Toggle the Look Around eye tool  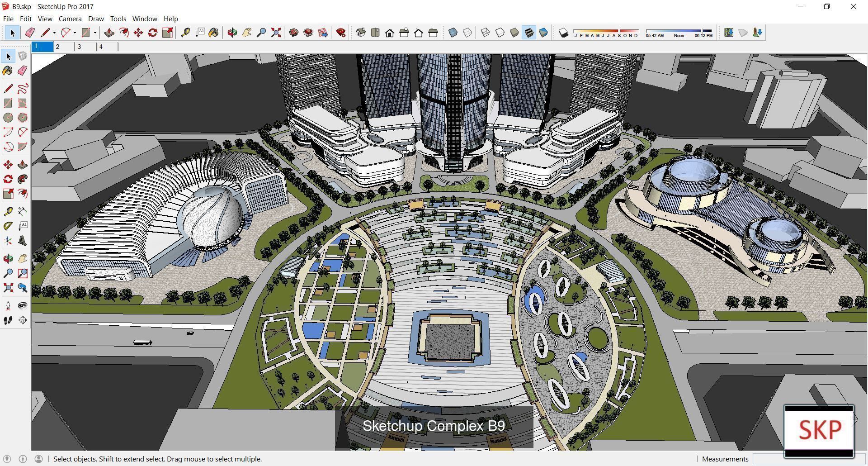click(x=23, y=305)
